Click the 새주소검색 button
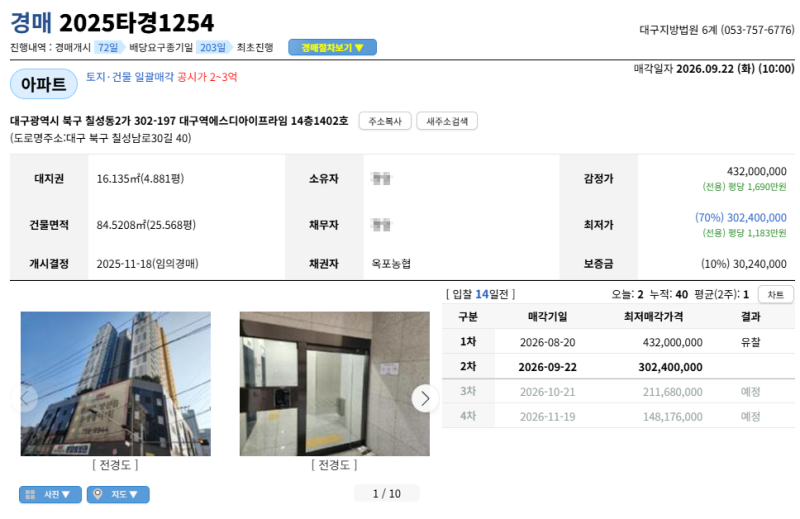This screenshot has height=519, width=800. (447, 121)
